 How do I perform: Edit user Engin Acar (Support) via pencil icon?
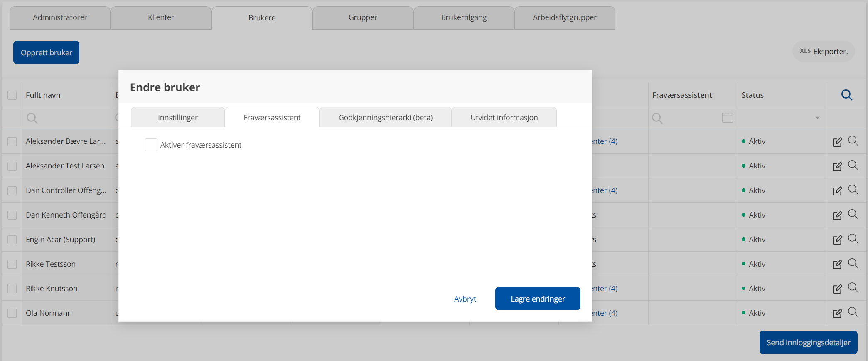click(837, 240)
